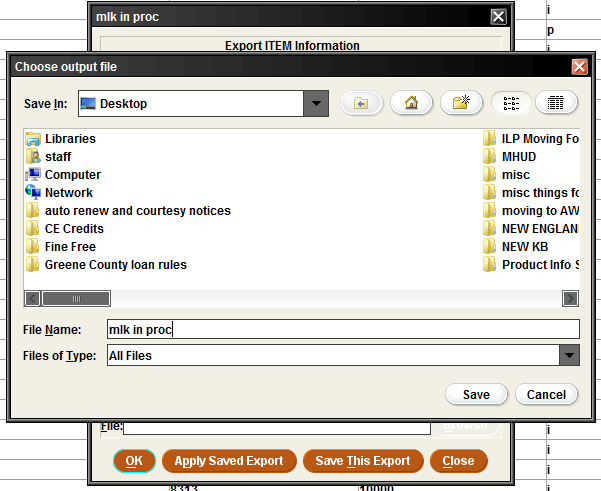Select the Libraries folder

click(70, 139)
